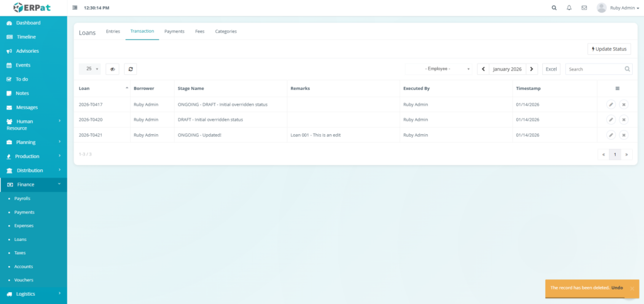Collapse the Finance menu

[33, 184]
